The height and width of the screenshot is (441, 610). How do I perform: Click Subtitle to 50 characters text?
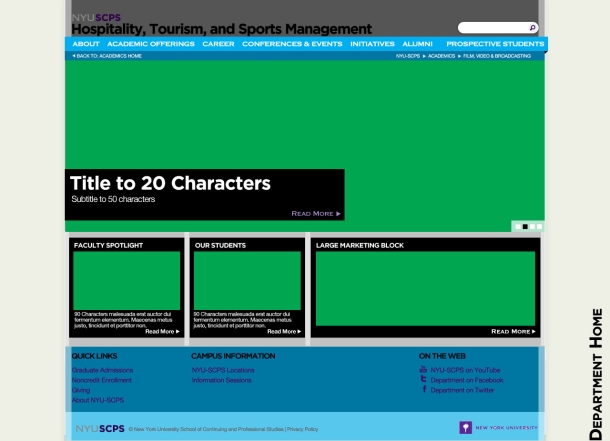pos(113,199)
